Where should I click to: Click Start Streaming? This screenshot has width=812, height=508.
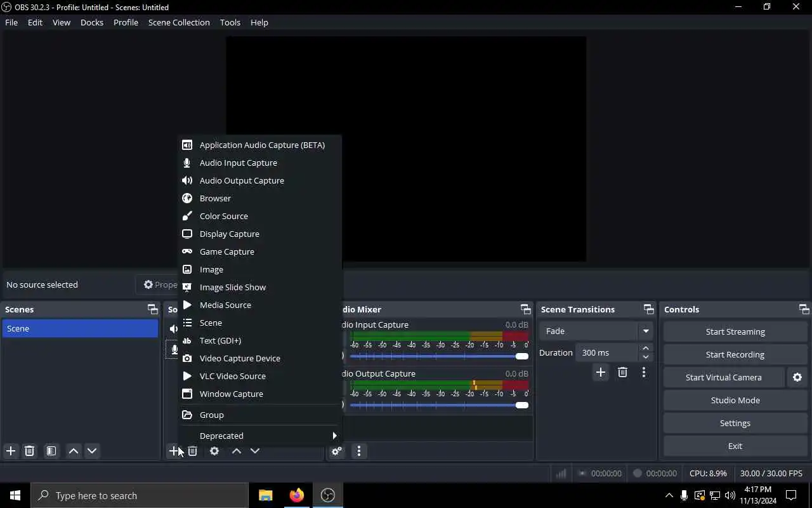point(735,331)
